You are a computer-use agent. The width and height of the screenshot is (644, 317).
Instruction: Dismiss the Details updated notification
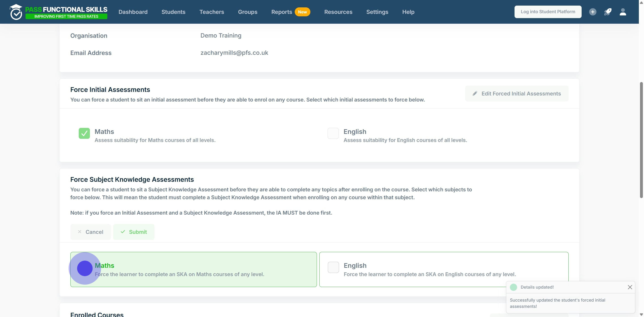click(630, 287)
